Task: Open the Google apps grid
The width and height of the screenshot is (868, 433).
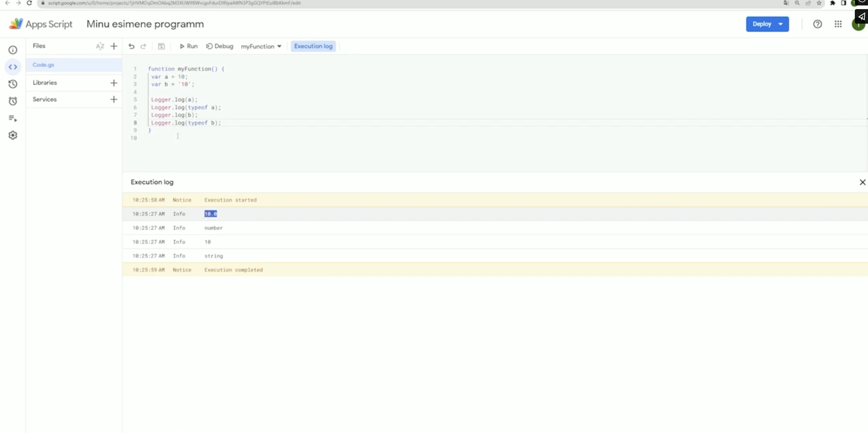Action: [x=838, y=24]
